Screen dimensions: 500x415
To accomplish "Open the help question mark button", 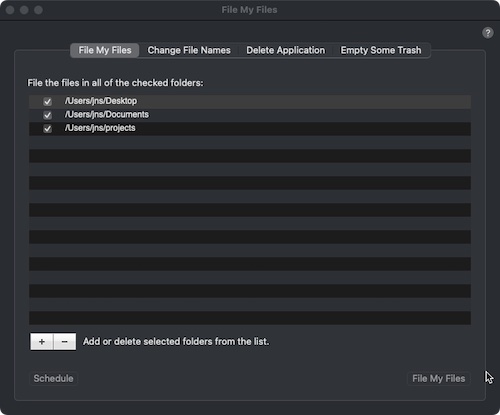I will (488, 33).
